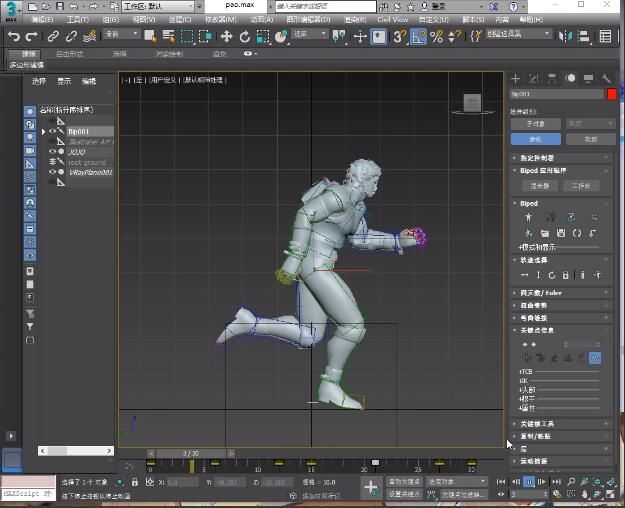Open the Scene Explorer toggle icon
This screenshot has height=508, width=625.
pos(605,37)
